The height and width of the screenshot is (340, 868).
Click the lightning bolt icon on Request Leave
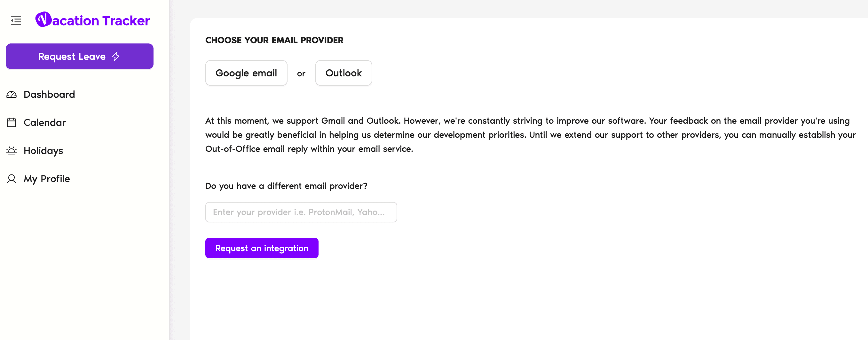click(116, 56)
